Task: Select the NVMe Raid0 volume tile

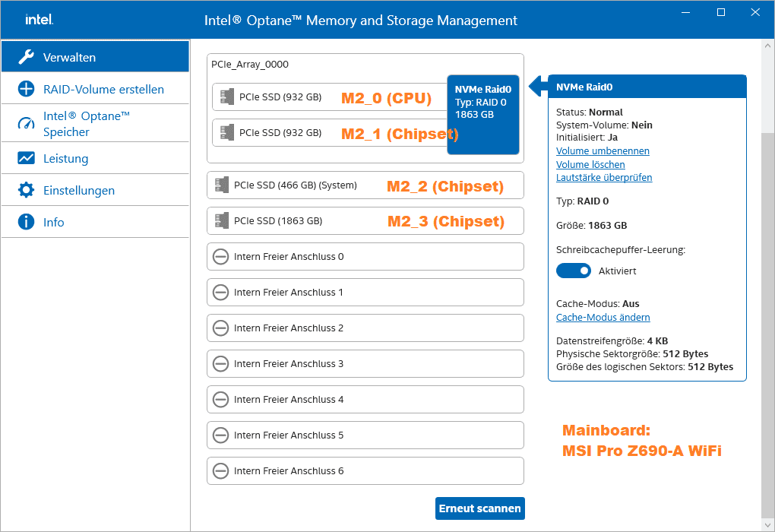Action: 483,115
